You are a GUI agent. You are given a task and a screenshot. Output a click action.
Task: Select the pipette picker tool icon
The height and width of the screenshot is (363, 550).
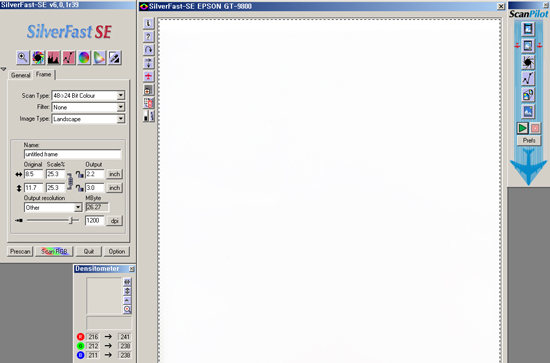[115, 58]
